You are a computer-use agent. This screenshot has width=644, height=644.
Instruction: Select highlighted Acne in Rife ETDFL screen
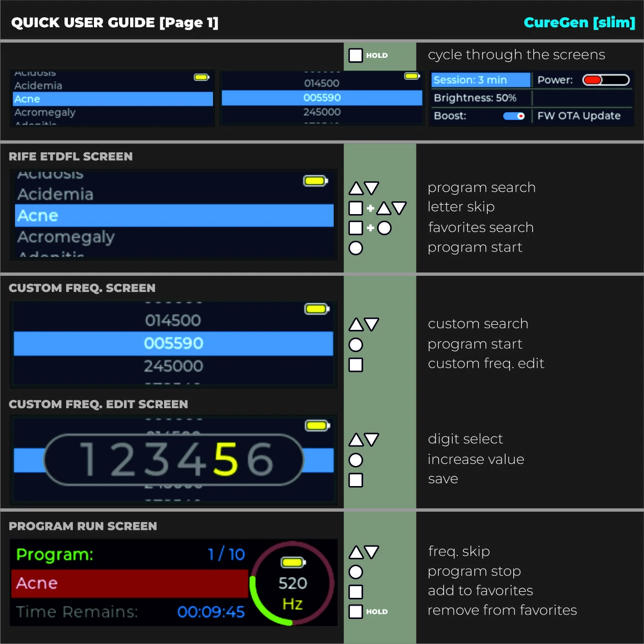(174, 216)
